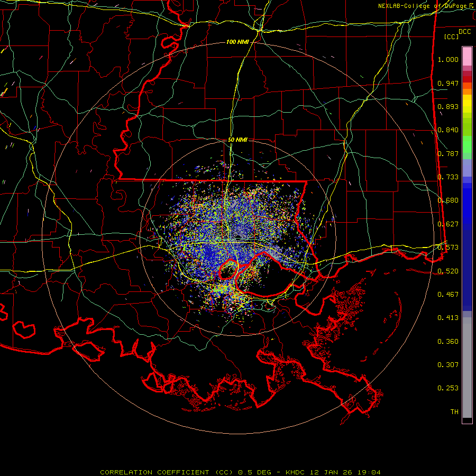Click the 100 NMI range ring label
Image resolution: width=476 pixels, height=476 pixels.
237,42
